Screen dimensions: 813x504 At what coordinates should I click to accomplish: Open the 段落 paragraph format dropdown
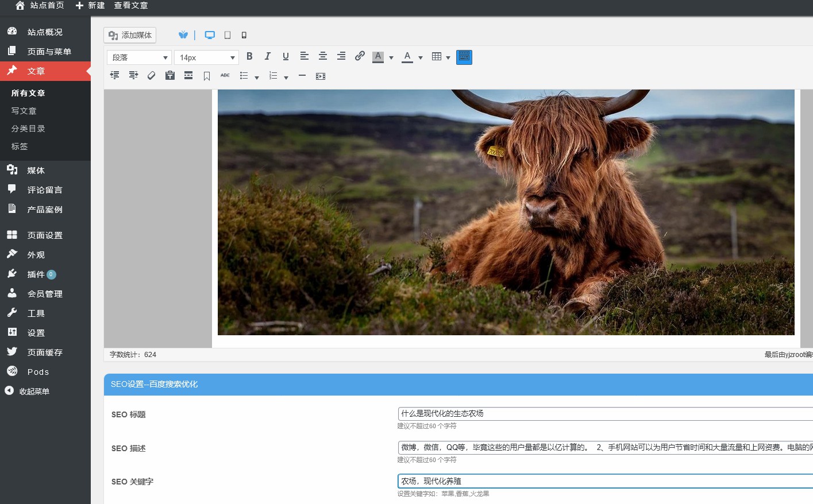pyautogui.click(x=139, y=57)
